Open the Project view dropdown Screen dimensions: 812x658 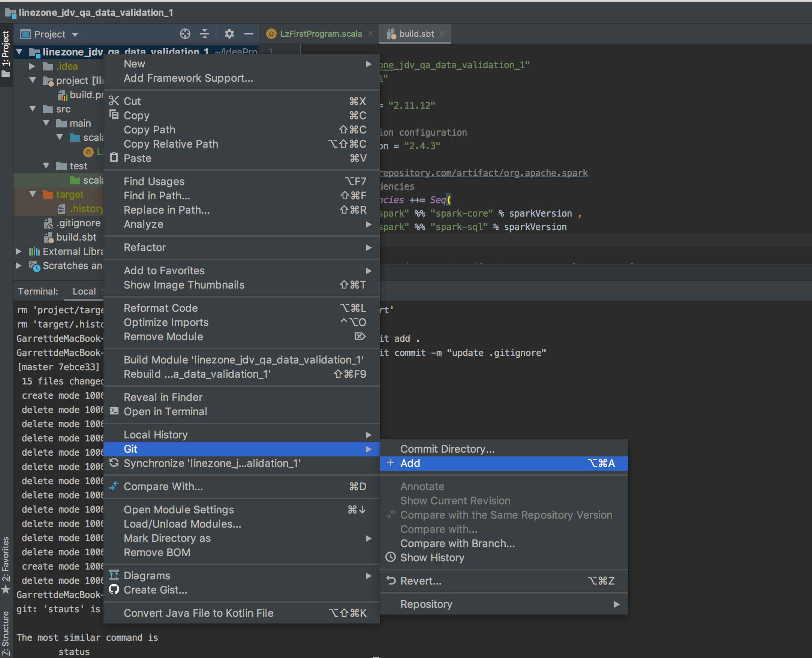pos(75,34)
